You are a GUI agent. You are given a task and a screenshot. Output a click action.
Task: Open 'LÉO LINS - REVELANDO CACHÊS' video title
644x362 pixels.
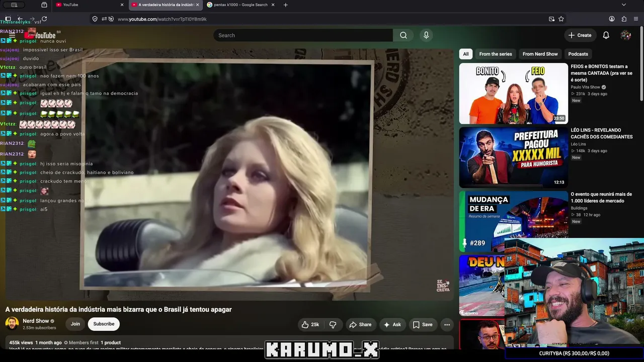602,133
